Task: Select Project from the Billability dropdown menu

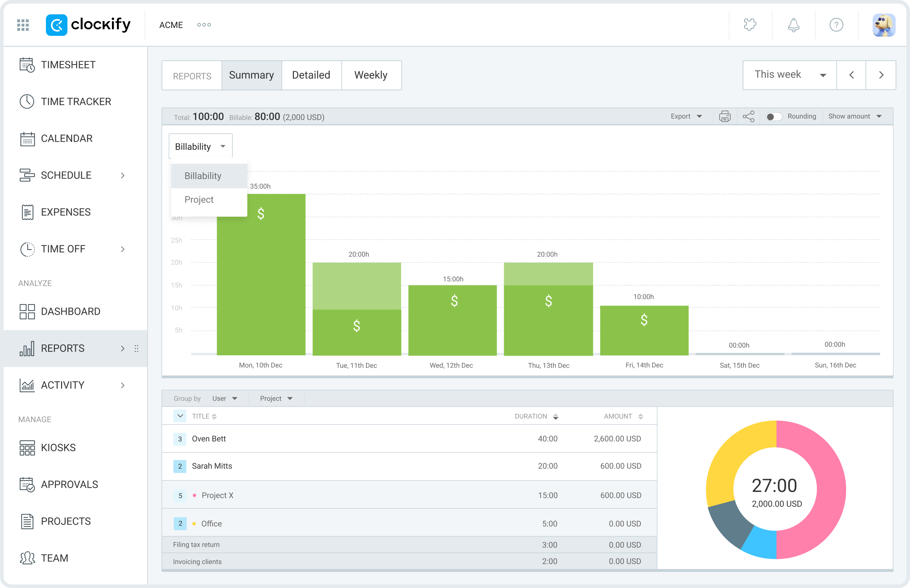Action: tap(199, 199)
